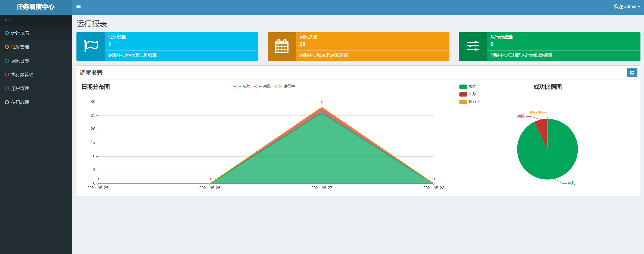This screenshot has height=254, width=644.
Task: Click the flag icon in task count card
Action: [x=91, y=46]
